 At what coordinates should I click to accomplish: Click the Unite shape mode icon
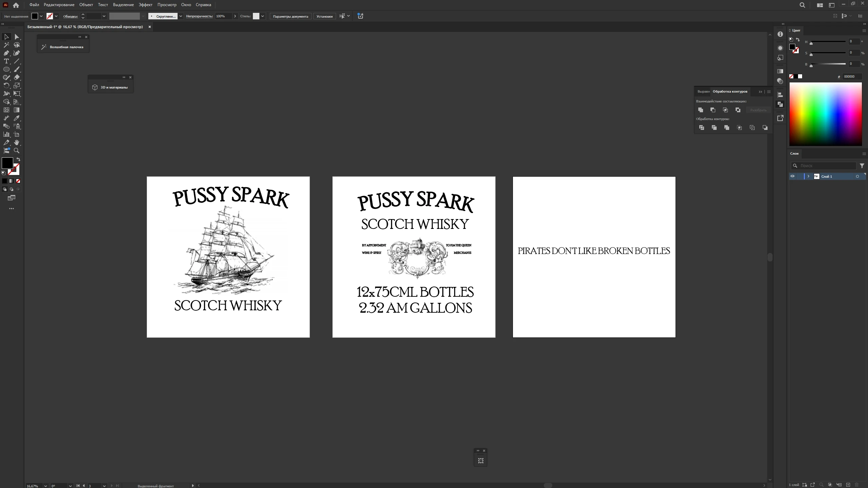[700, 110]
